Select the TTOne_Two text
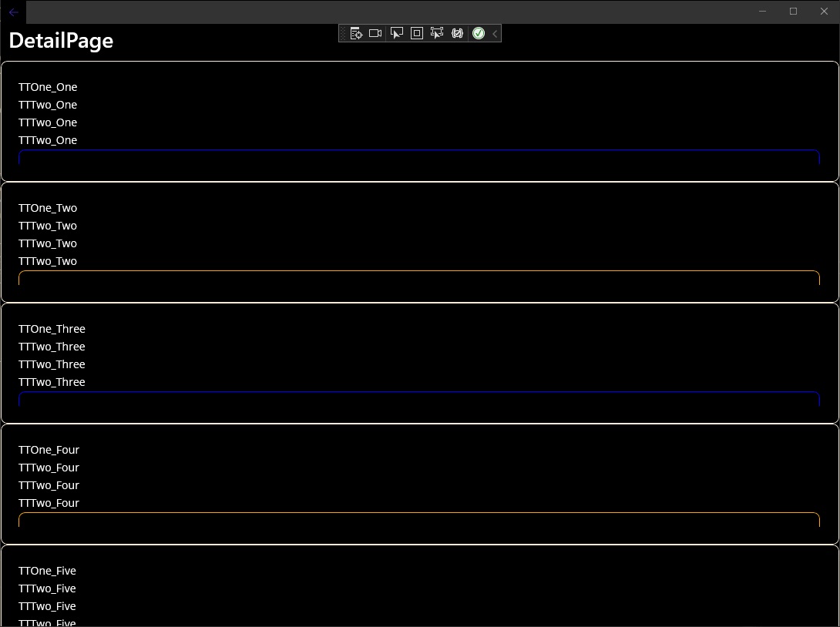 [48, 208]
